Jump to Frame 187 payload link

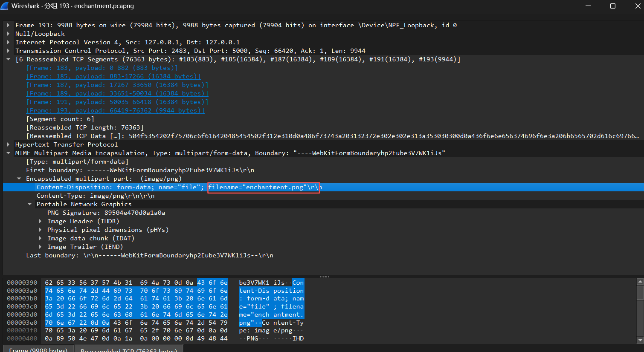coord(117,85)
